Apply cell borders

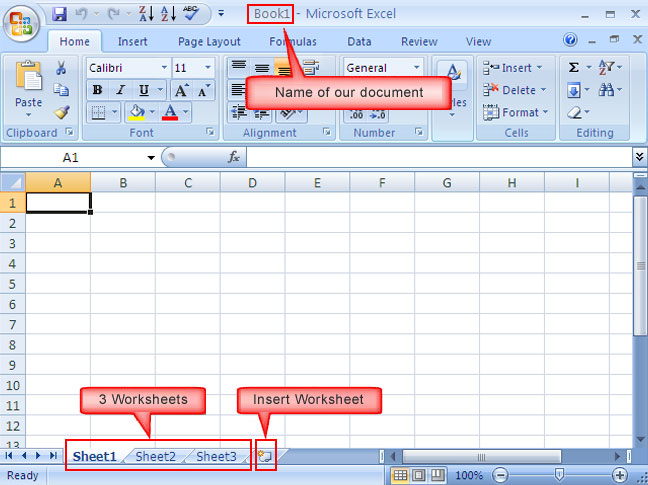(98, 112)
